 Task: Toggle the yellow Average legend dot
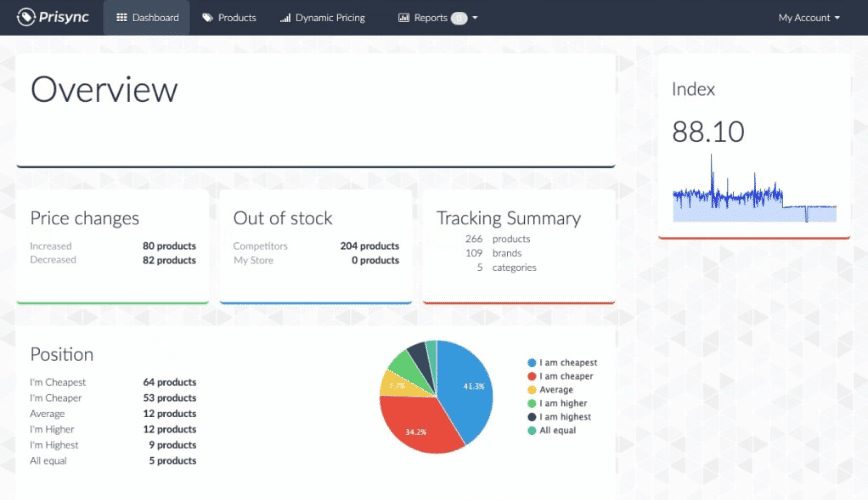point(531,390)
